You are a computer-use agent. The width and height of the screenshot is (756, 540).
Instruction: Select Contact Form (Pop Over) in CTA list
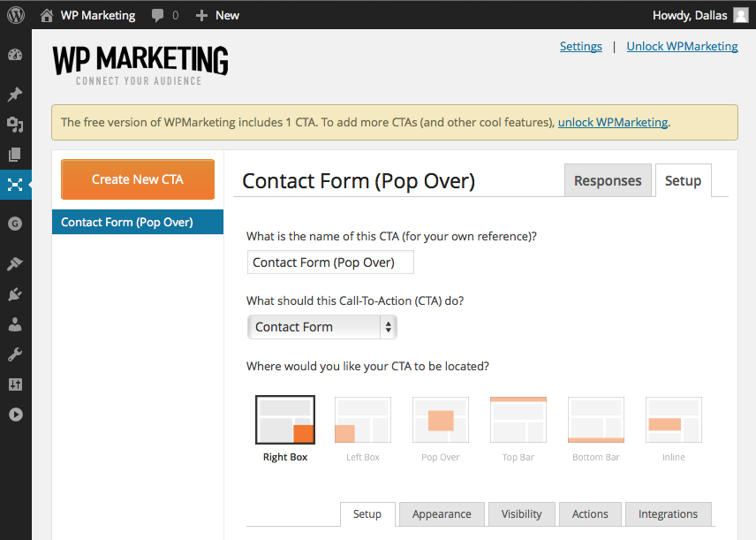138,222
